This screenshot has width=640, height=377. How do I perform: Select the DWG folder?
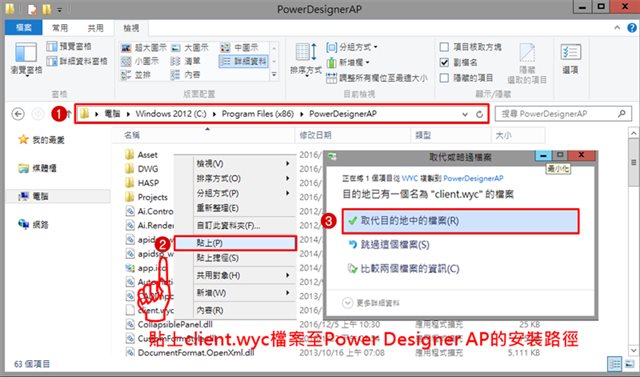coord(141,169)
